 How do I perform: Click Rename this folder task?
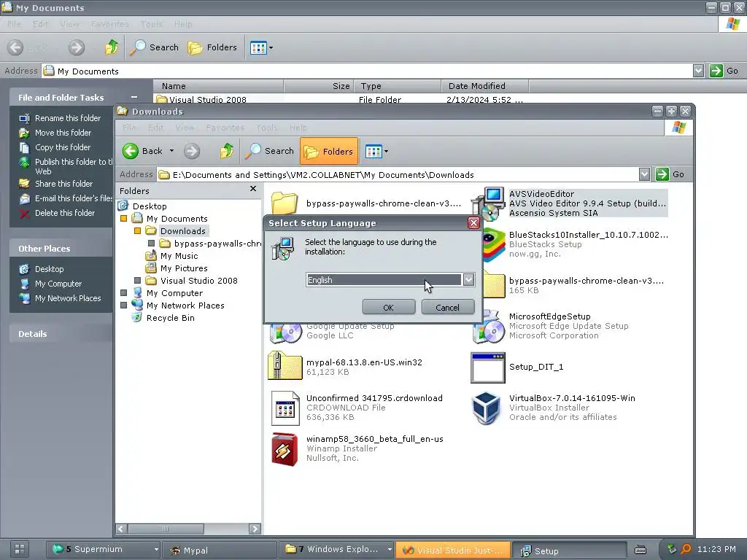pyautogui.click(x=68, y=118)
